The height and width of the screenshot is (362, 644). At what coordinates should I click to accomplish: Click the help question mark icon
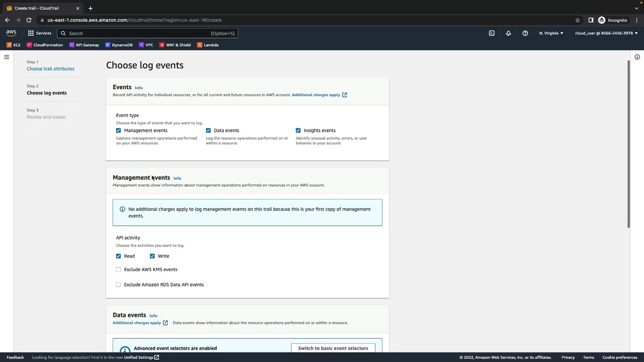click(x=525, y=33)
